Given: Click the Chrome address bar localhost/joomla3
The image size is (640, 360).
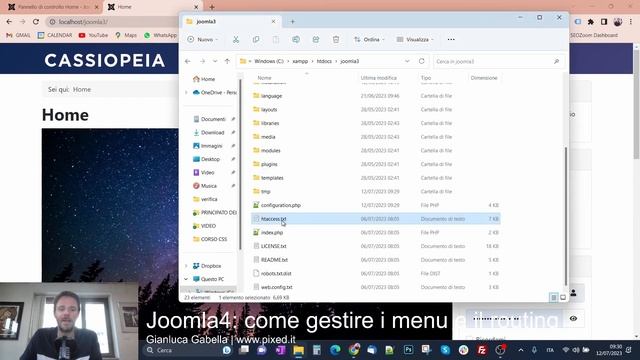Looking at the screenshot, I should click(112, 22).
